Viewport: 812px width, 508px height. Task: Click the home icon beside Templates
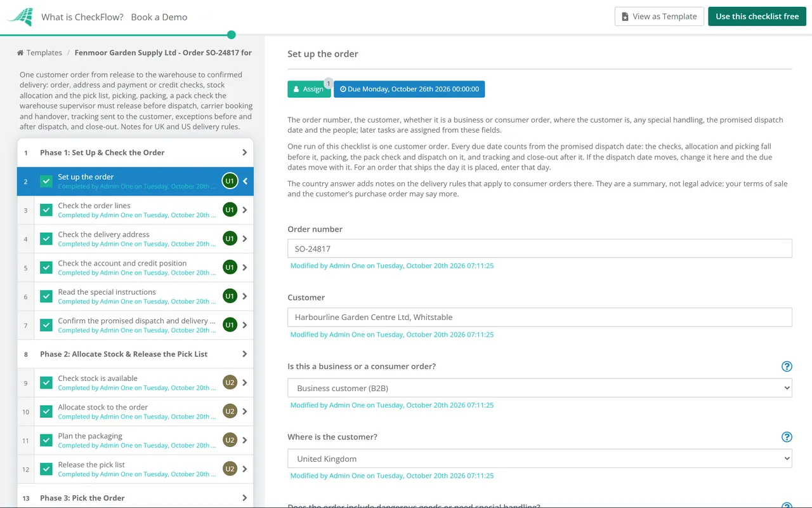20,53
